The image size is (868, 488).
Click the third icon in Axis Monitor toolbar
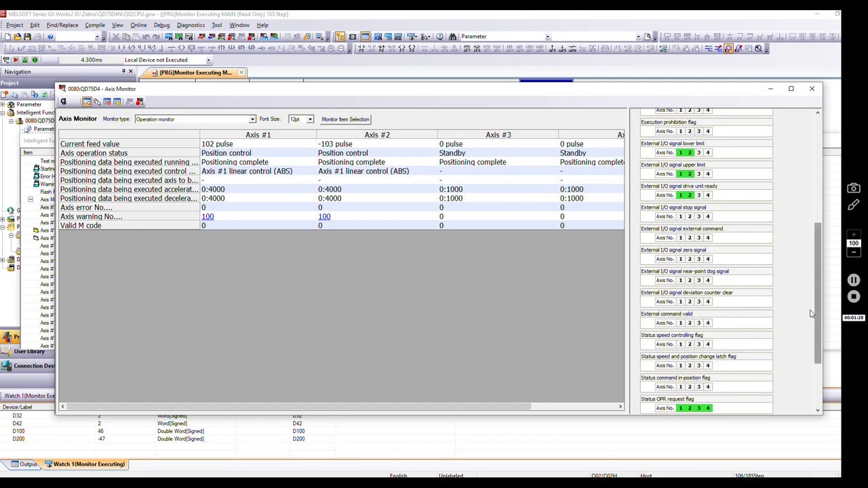(x=97, y=102)
